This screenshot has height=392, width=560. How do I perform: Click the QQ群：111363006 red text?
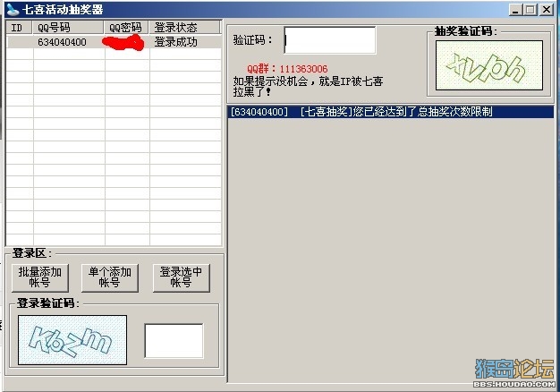pyautogui.click(x=287, y=69)
